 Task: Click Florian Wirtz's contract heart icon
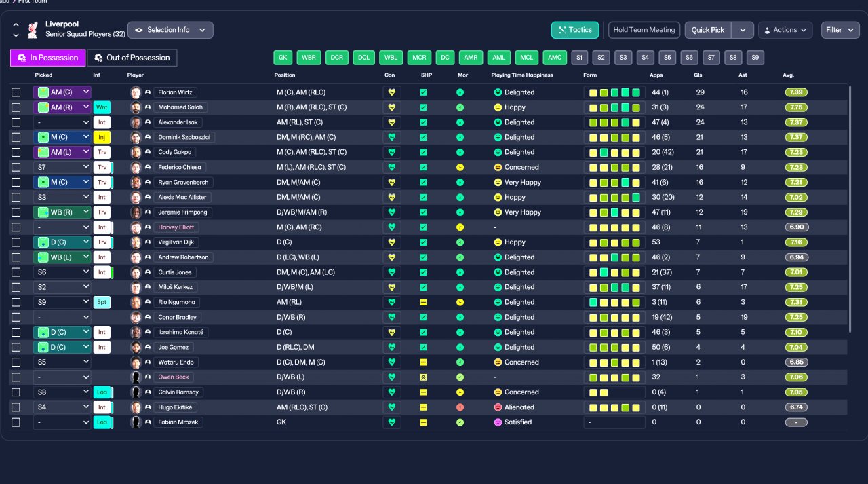pyautogui.click(x=391, y=92)
